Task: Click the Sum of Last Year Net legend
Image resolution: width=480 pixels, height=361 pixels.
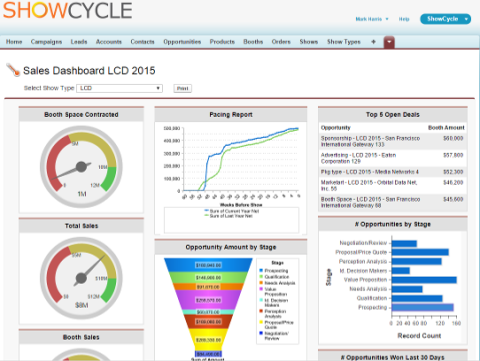Action: click(x=229, y=216)
